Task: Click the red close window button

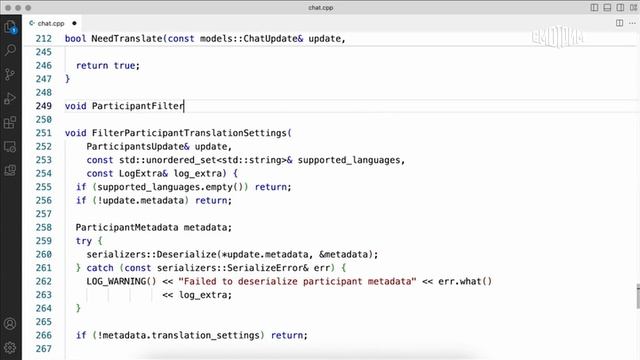Action: pos(8,8)
